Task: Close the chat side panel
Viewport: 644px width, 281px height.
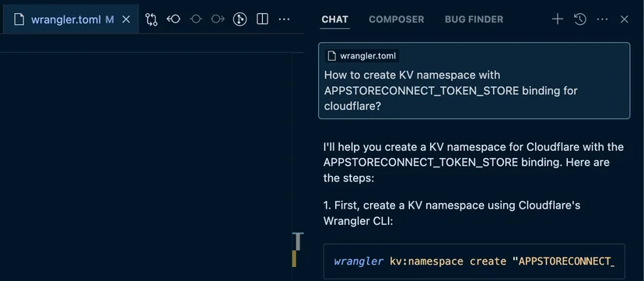Action: point(625,19)
